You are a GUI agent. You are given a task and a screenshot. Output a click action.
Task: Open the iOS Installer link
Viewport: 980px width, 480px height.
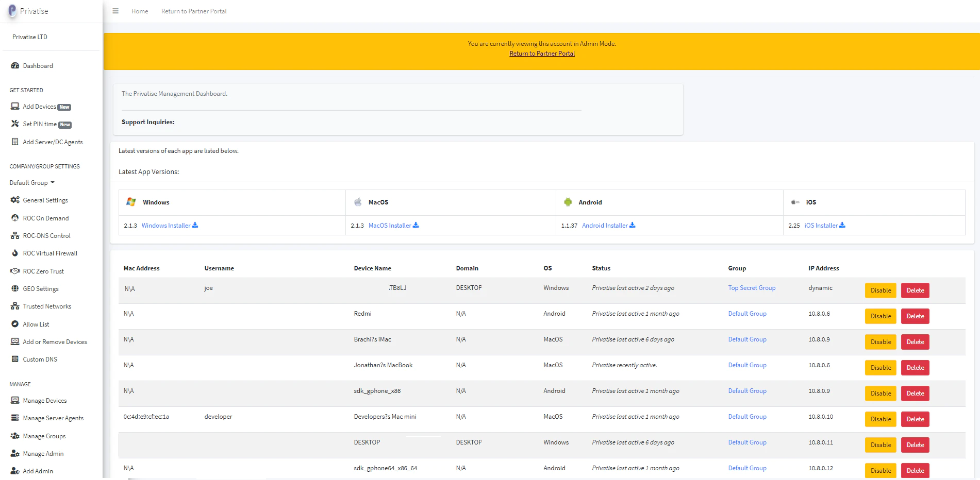click(821, 226)
